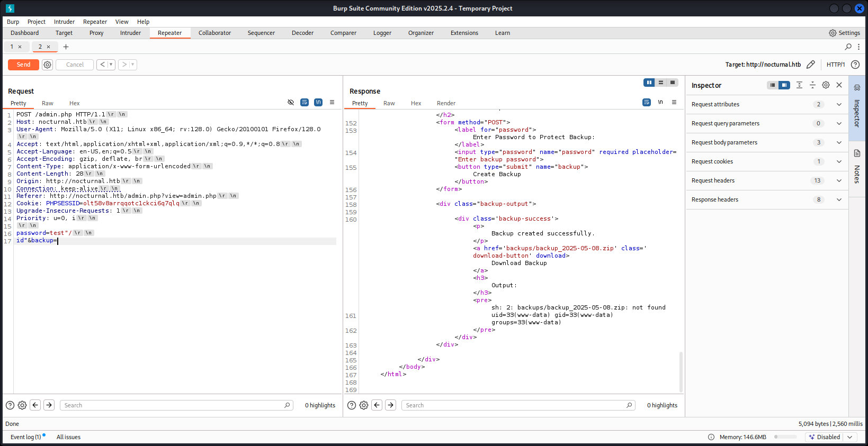Open request search settings gear
Image resolution: width=868 pixels, height=446 pixels.
tap(22, 405)
